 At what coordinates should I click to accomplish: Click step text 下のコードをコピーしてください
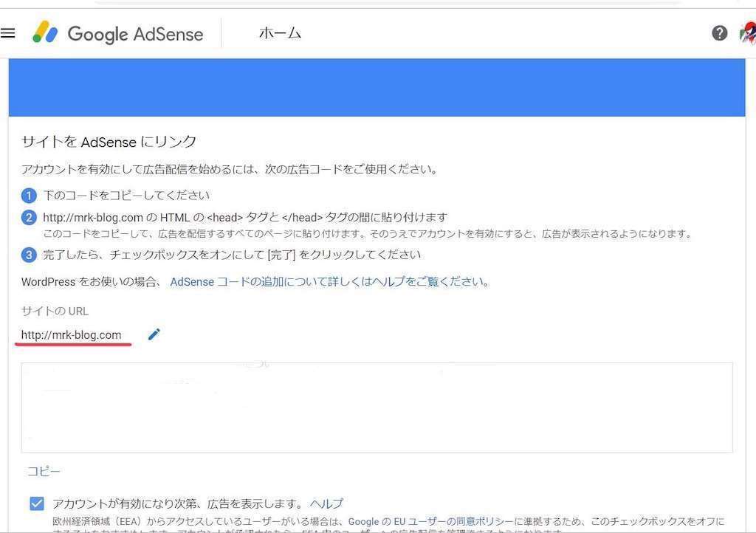[126, 195]
